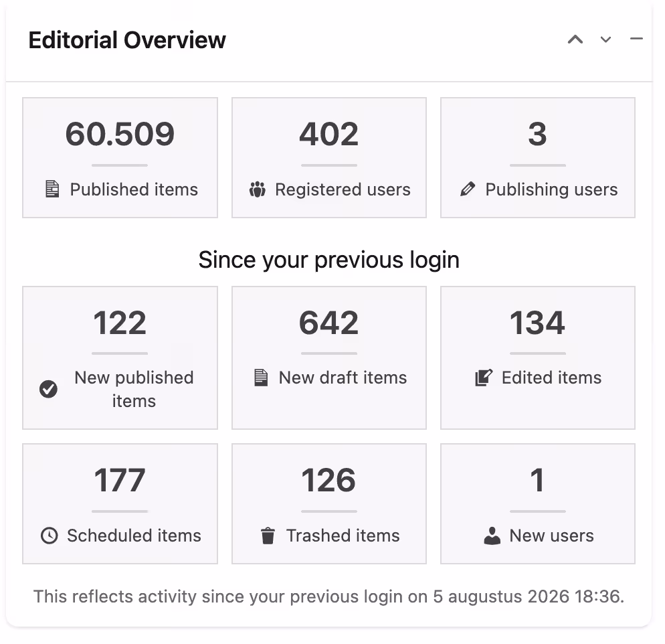Move Editorial Overview widget up with chevron
The image size is (665, 644).
click(575, 39)
